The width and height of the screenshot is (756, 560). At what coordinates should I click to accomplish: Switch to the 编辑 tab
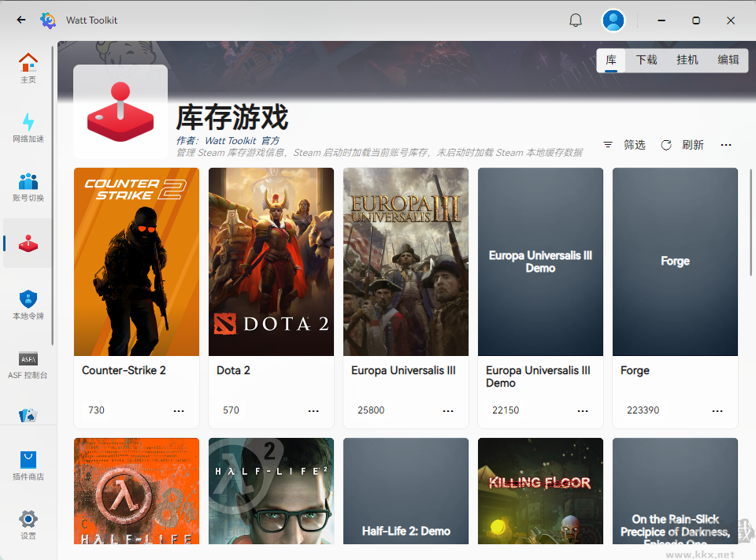click(x=728, y=60)
